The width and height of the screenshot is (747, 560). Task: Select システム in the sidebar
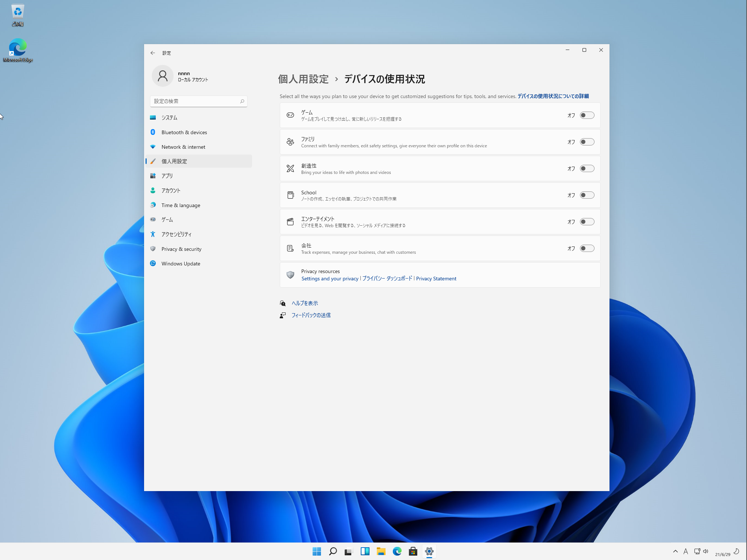tap(199, 117)
